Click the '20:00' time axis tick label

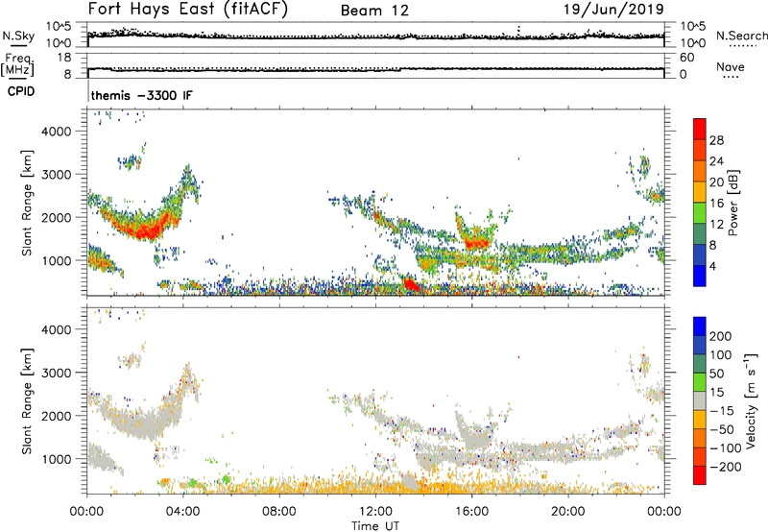tap(567, 512)
